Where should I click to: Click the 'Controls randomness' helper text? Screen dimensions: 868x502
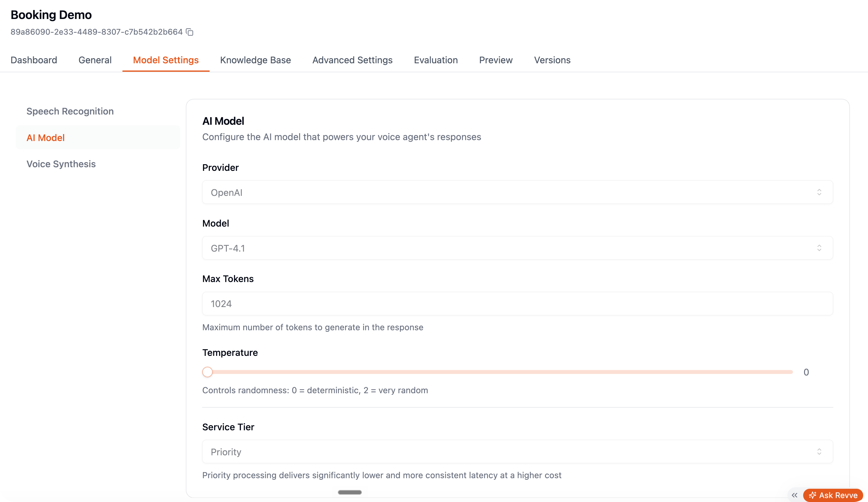click(x=315, y=390)
